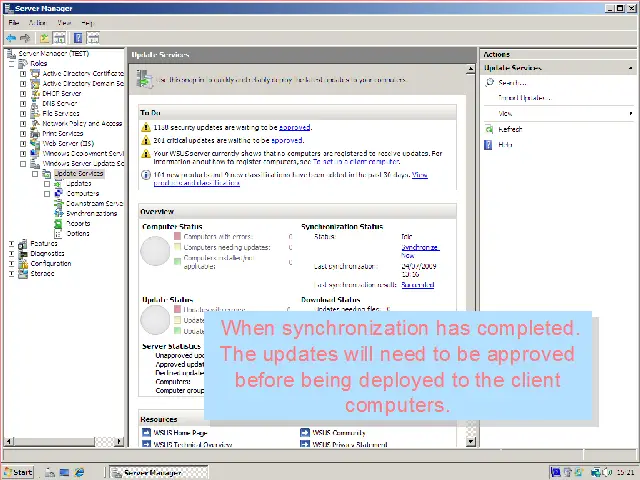Image resolution: width=640 pixels, height=480 pixels.
Task: Click Show Desktop quick launch icon
Action: click(x=64, y=472)
